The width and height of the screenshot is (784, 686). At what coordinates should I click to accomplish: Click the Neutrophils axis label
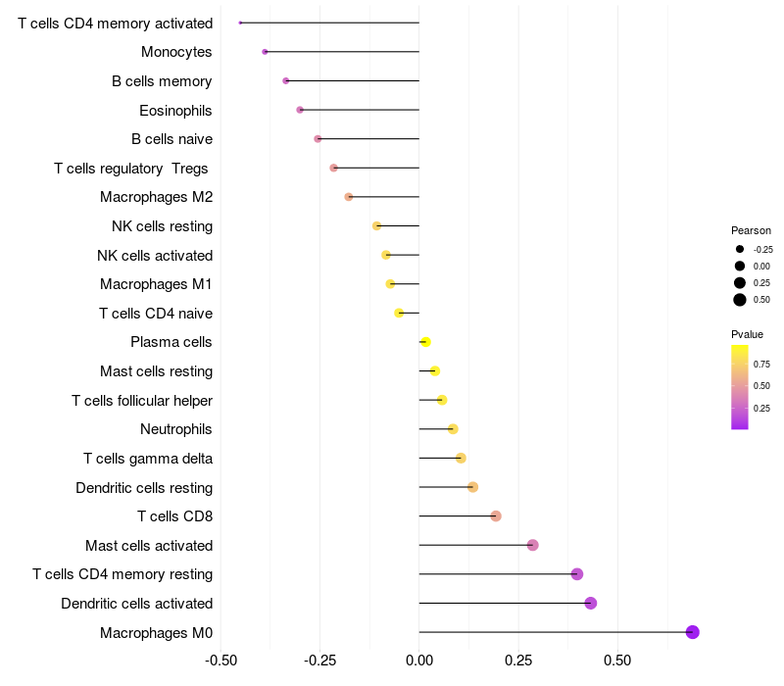[x=176, y=429]
